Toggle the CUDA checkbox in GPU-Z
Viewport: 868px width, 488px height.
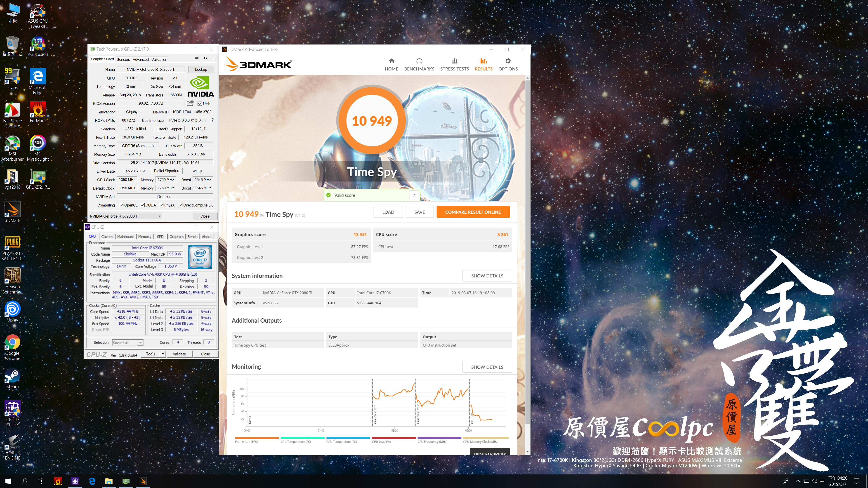click(x=142, y=205)
